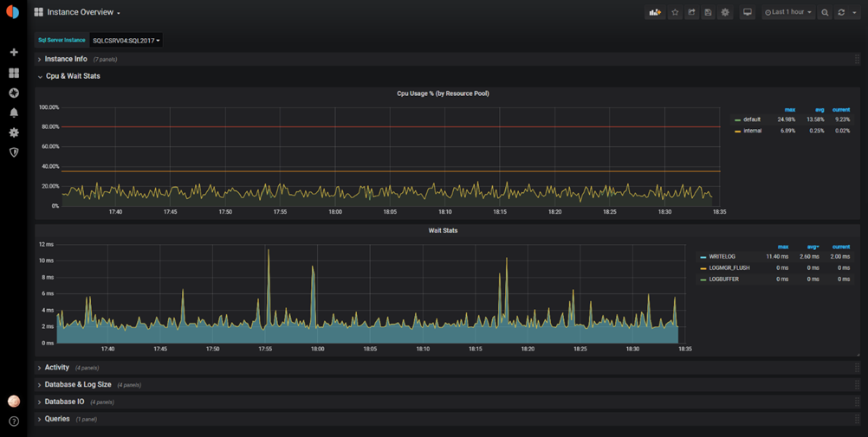Sort Wait Stats legend by avg
Screen dimensions: 868x437
(x=813, y=247)
